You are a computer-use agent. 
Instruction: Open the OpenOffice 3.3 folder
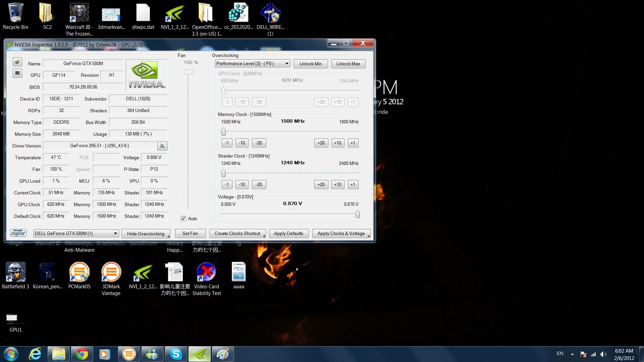[x=207, y=19]
